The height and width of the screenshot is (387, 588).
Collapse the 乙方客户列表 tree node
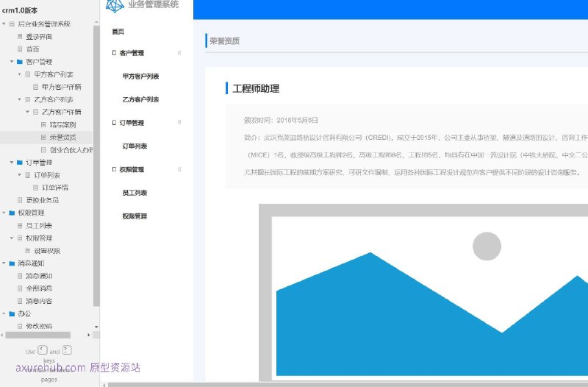20,99
